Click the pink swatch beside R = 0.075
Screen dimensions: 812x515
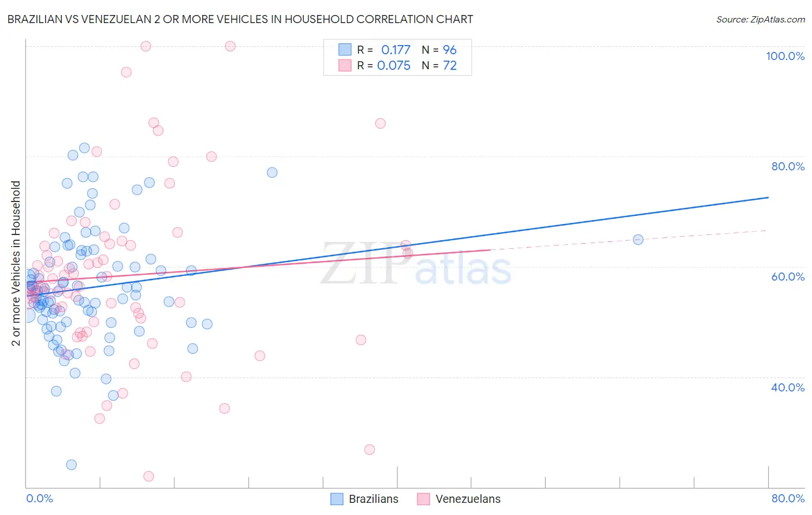[x=345, y=65]
